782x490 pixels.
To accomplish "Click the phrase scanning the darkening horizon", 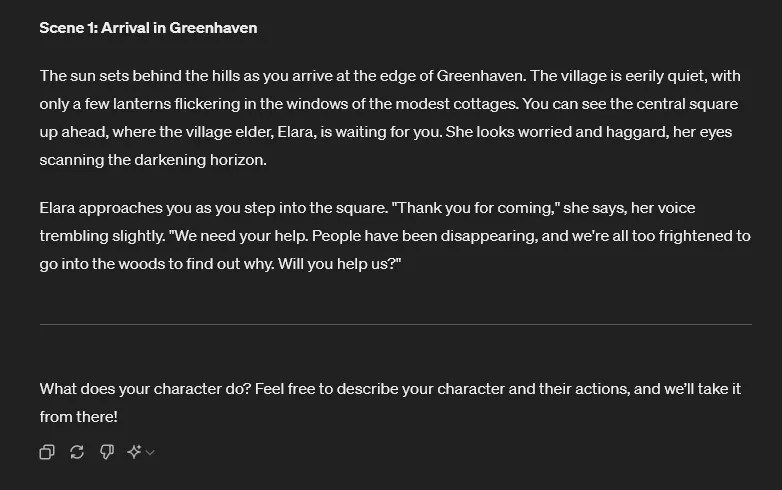I will (x=153, y=160).
